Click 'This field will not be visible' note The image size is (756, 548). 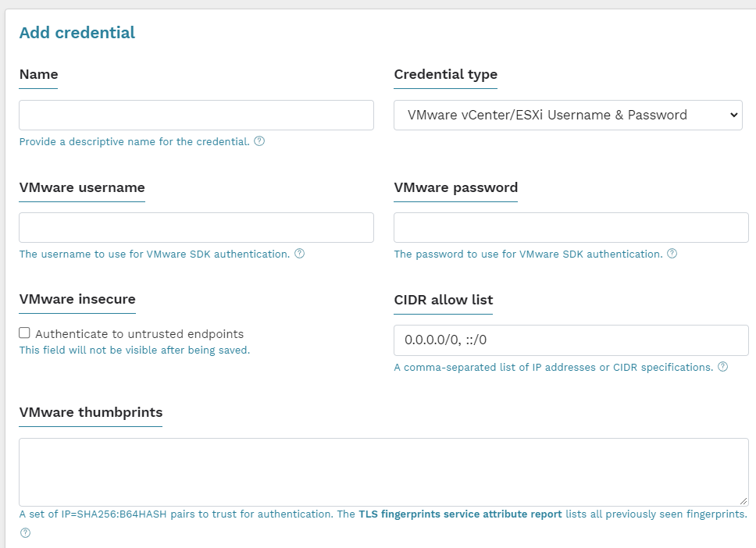coord(134,351)
